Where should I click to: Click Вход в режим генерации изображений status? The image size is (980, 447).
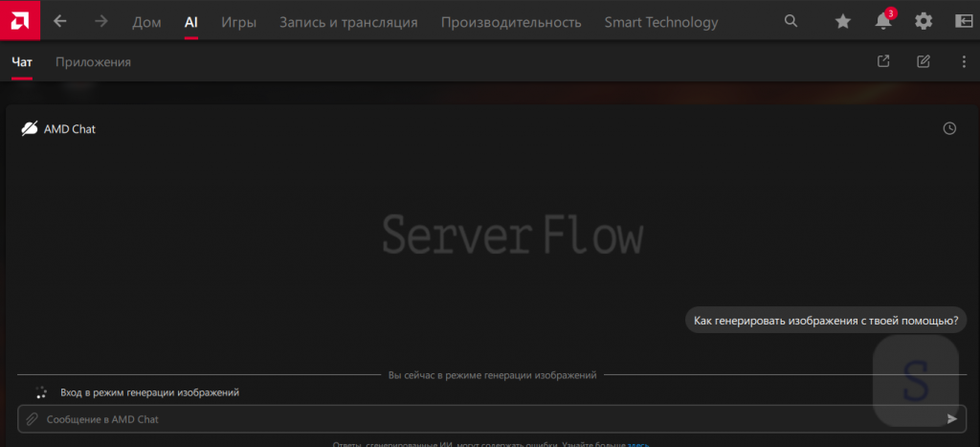tap(150, 392)
